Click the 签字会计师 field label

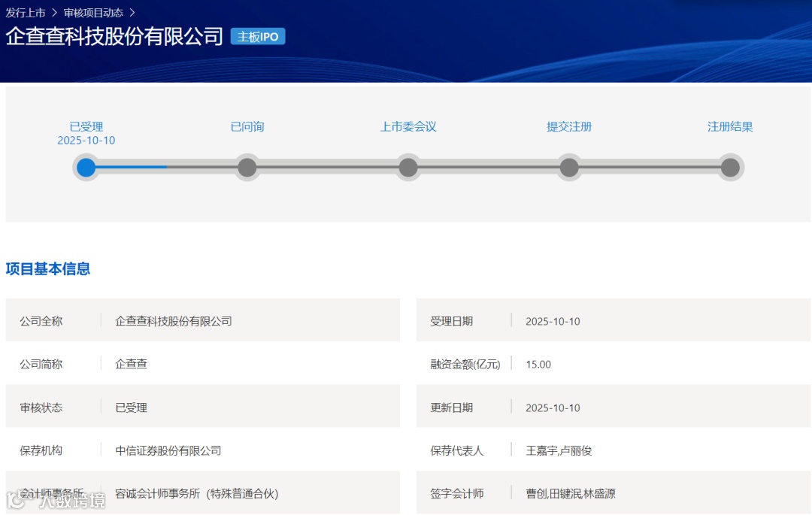point(457,493)
